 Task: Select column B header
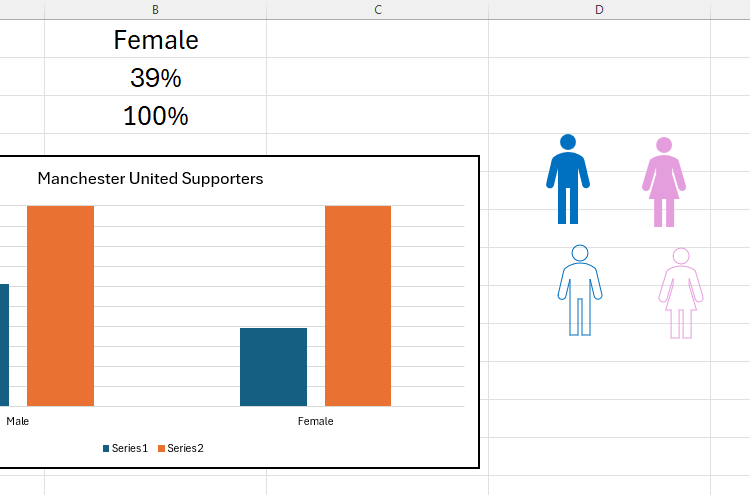(x=155, y=10)
